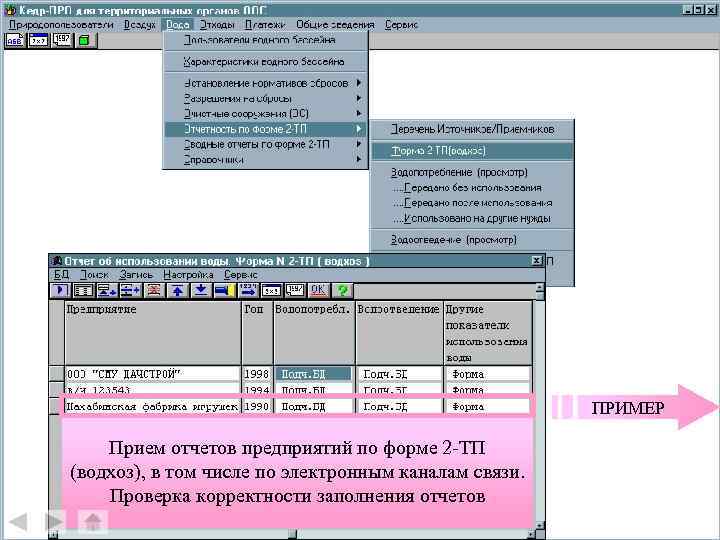Click the 7x7 window icon in main toolbar
The image size is (720, 540).
39,40
